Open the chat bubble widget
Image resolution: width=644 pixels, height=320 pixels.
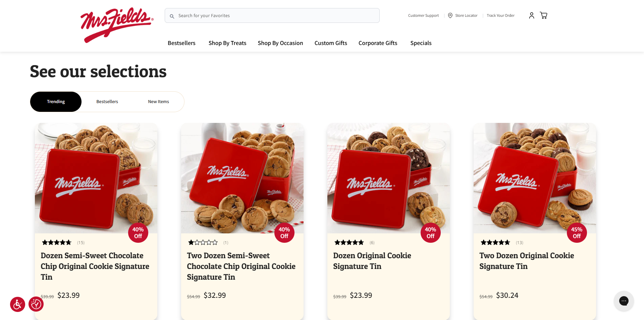coord(624,301)
